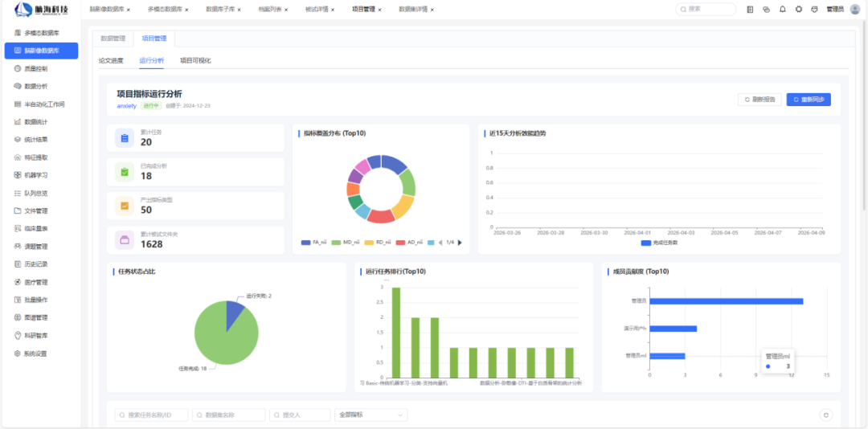Open the chat messages icon in header
Screen dimensions: 868x429
pyautogui.click(x=766, y=10)
